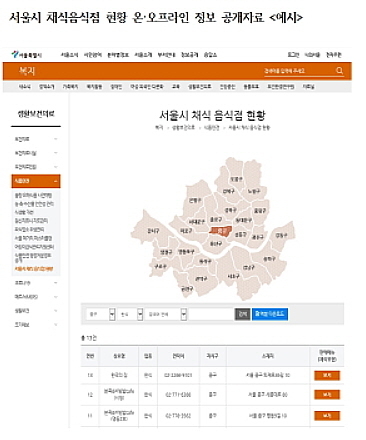Image resolution: width=366 pixels, height=440 pixels.
Task: Click 보기 button in row 13
Action: (x=327, y=375)
